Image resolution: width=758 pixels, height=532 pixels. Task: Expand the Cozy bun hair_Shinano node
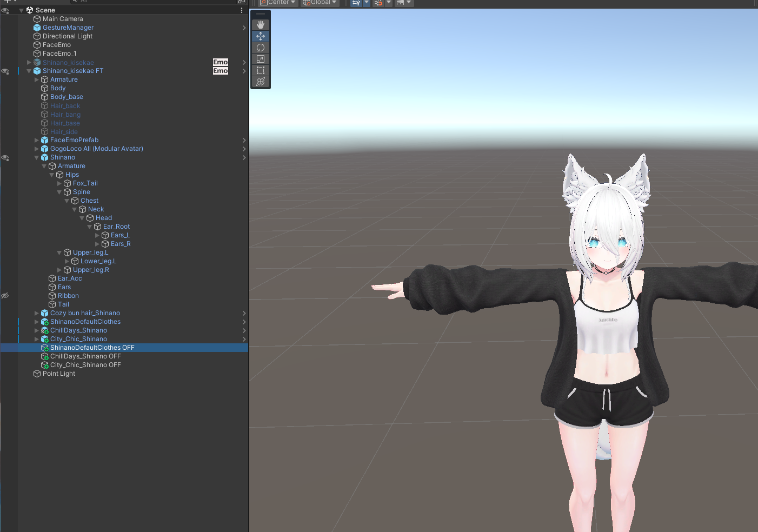[x=37, y=313]
